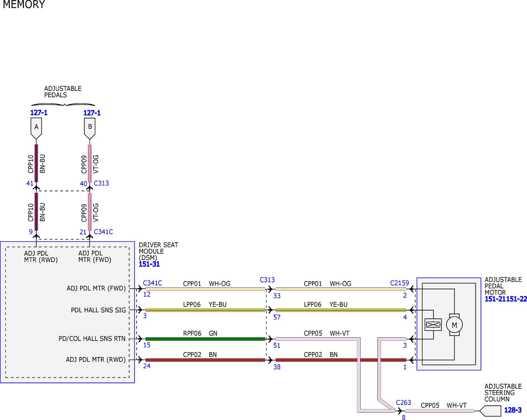
Task: Click the B off-page connector symbol
Action: [90, 128]
